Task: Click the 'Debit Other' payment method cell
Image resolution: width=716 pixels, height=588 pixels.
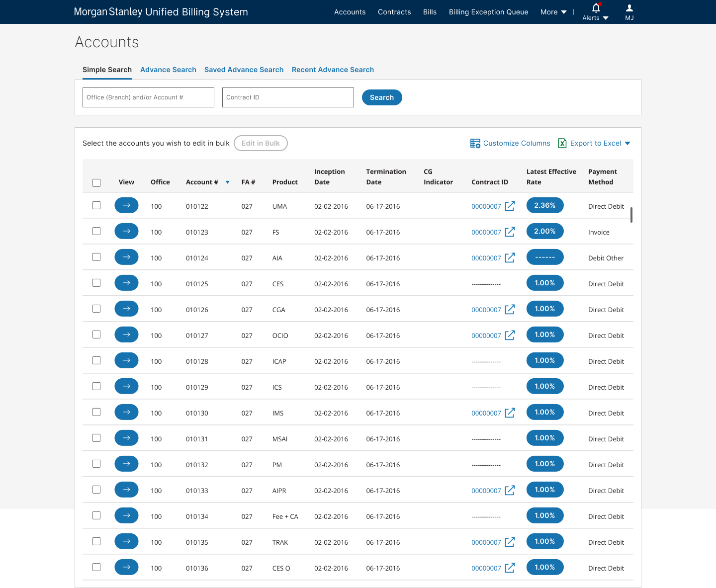Action: coord(606,258)
